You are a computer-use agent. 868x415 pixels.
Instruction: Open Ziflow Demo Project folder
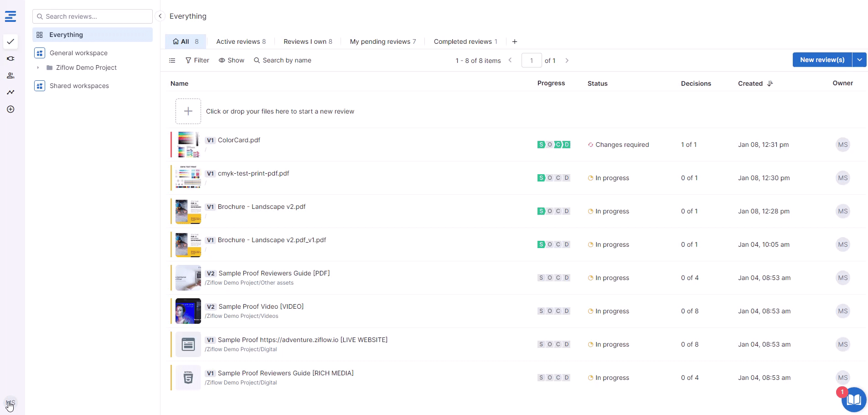click(x=86, y=67)
